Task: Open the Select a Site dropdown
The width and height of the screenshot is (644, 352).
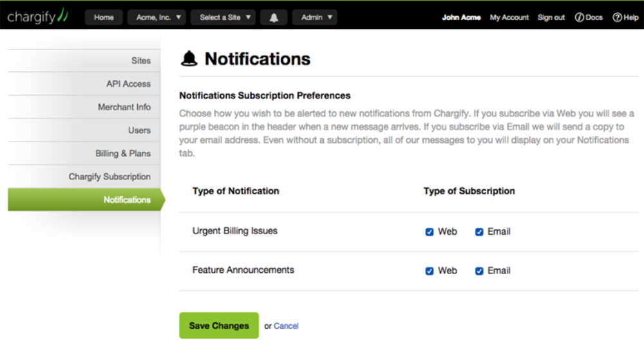Action: click(223, 17)
